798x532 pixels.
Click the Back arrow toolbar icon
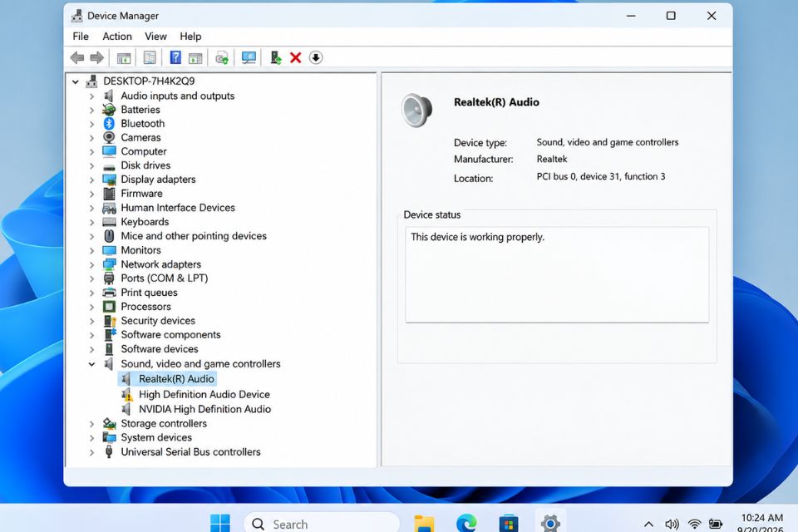pos(77,57)
